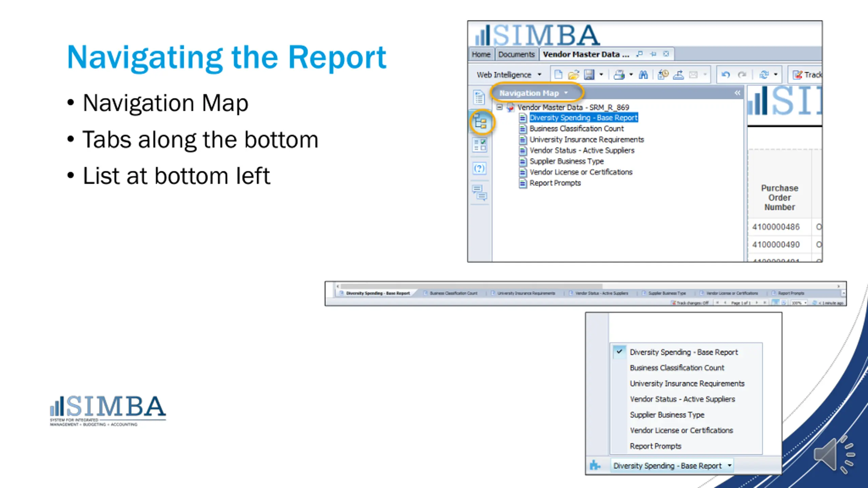This screenshot has height=488, width=868.
Task: Click table cell 4100000490
Action: click(x=780, y=244)
